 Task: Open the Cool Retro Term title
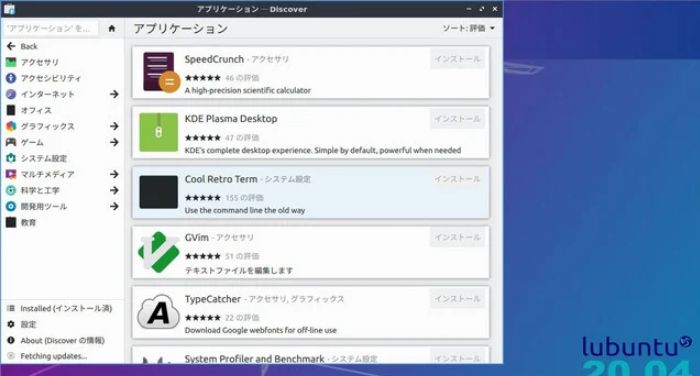(x=221, y=179)
